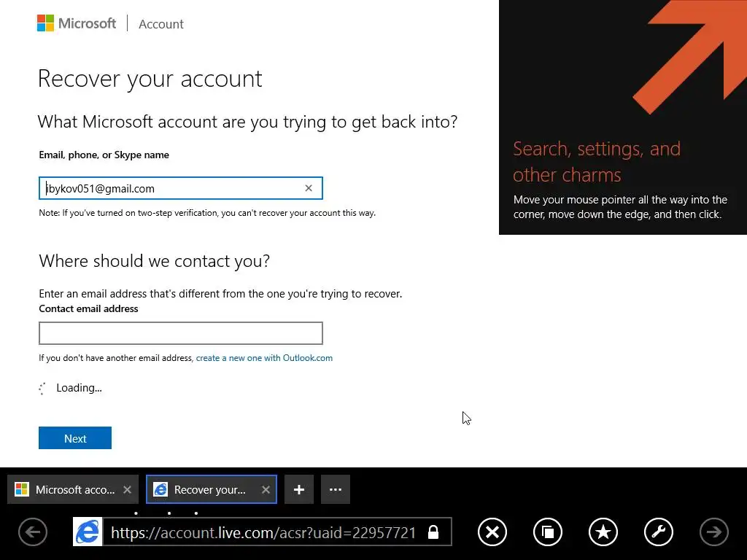Screen dimensions: 747x560
Task: View security info via the lock icon
Action: click(x=433, y=532)
